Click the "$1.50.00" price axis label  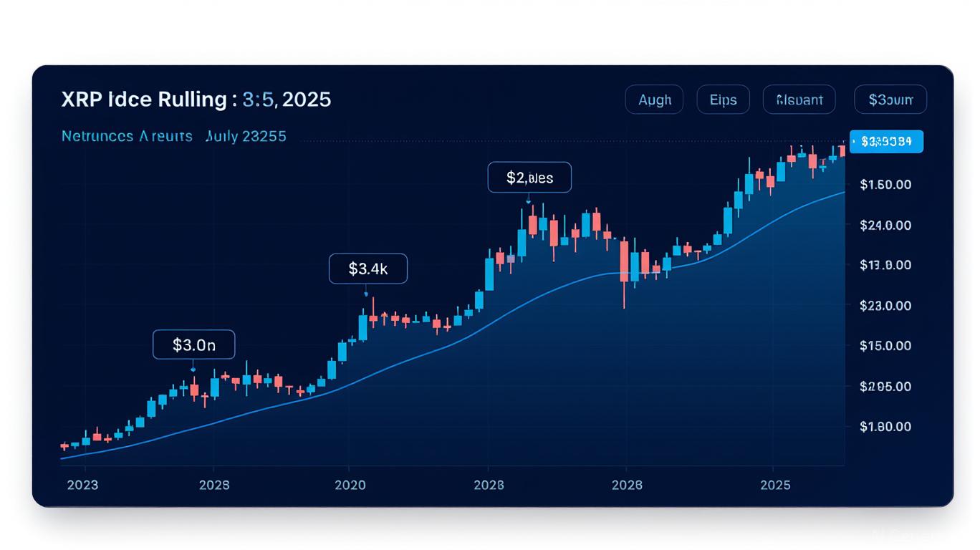coord(885,185)
